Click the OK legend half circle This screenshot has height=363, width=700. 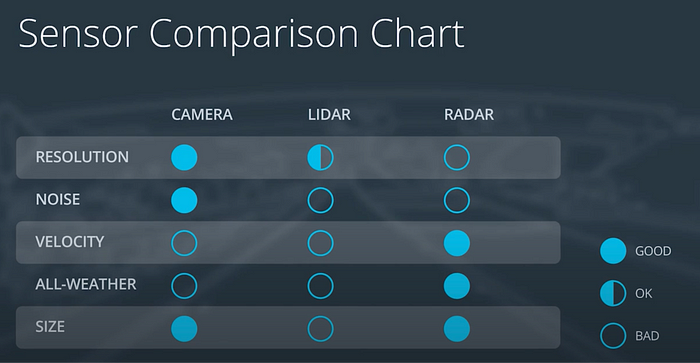613,293
